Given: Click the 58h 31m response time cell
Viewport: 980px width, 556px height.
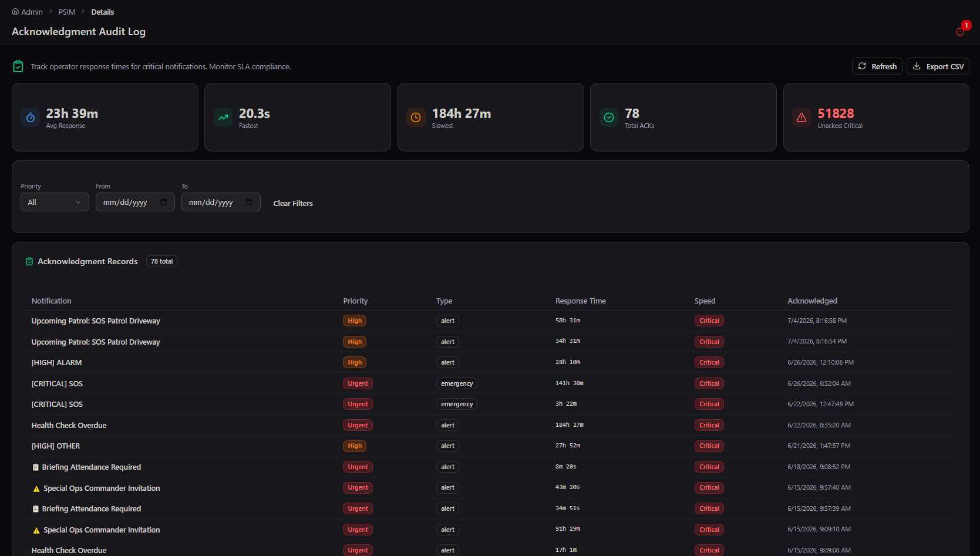Looking at the screenshot, I should coord(568,321).
